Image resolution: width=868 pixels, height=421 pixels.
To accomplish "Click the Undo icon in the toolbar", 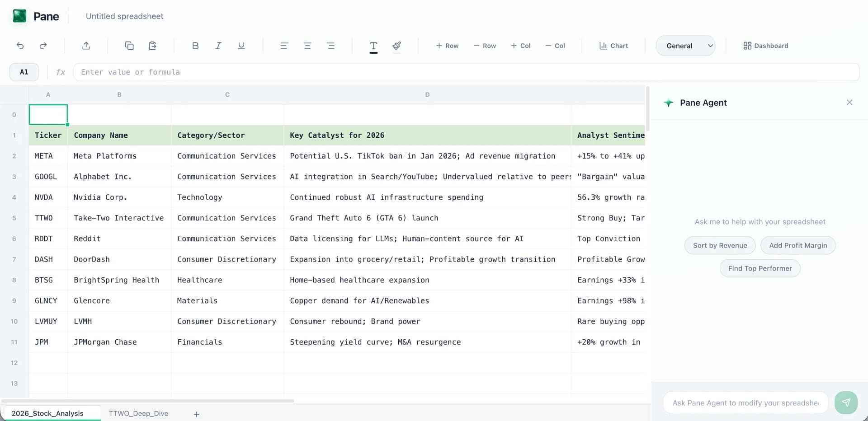I will click(20, 46).
